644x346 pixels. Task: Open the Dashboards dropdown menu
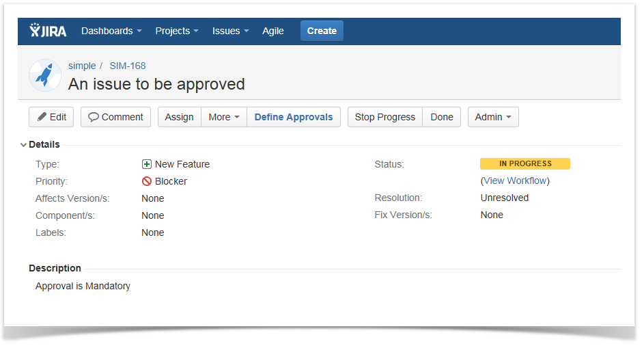[x=111, y=31]
